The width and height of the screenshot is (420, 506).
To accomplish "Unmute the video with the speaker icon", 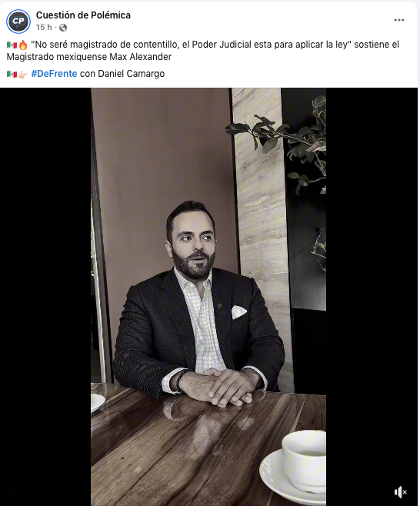I will tap(400, 492).
